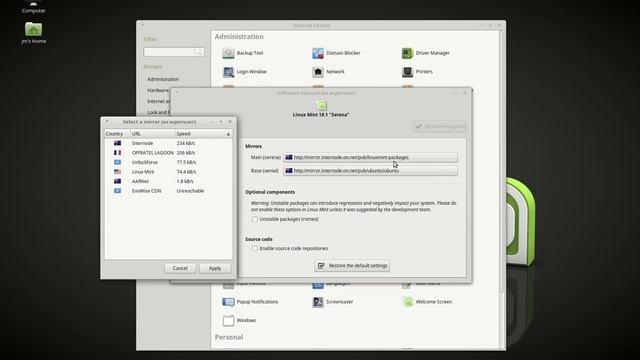Click the Unreachable speed value
The width and height of the screenshot is (640, 360).
[190, 191]
